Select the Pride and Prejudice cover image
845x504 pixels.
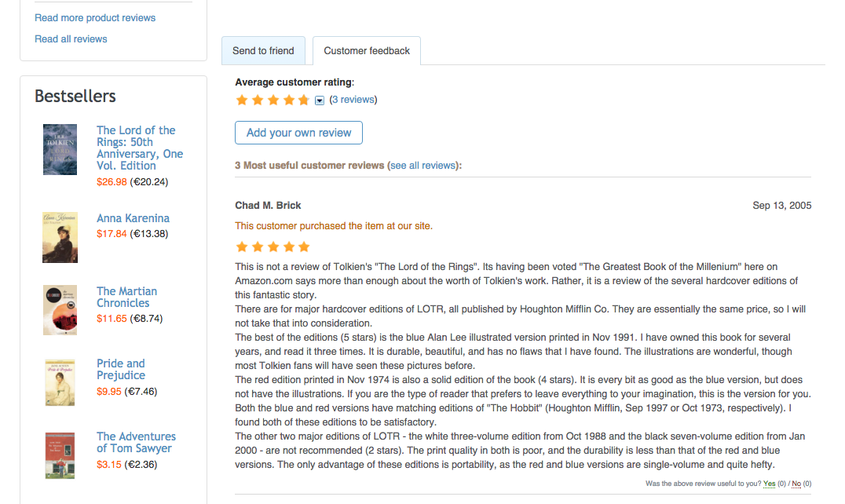[60, 382]
